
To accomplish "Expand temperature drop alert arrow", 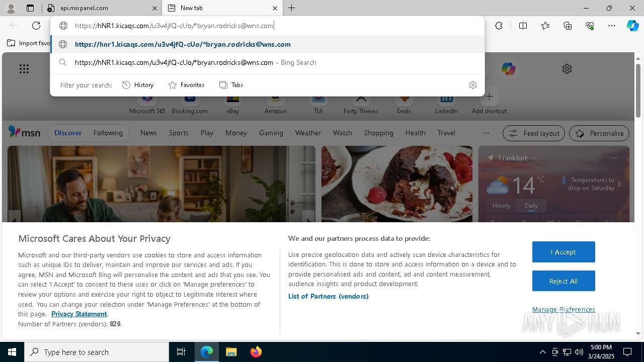I will coord(619,184).
